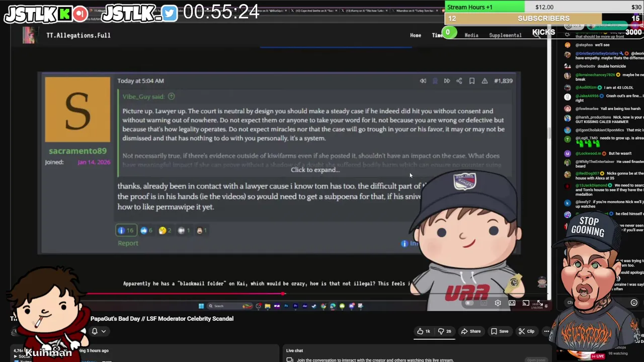
Task: Show users who gave 16 informative reactions
Action: click(126, 230)
